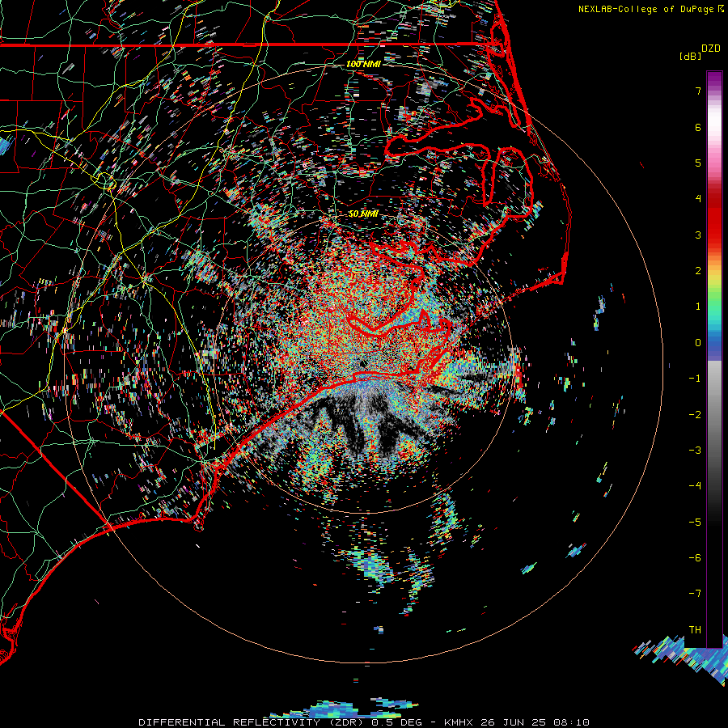The image size is (728, 728).
Task: Click the 50 NMI range ring label
Action: click(363, 214)
